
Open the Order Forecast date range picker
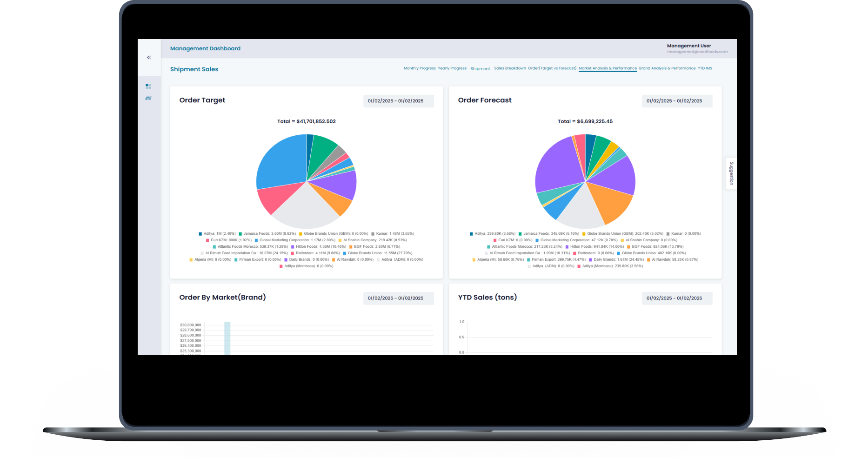(676, 101)
